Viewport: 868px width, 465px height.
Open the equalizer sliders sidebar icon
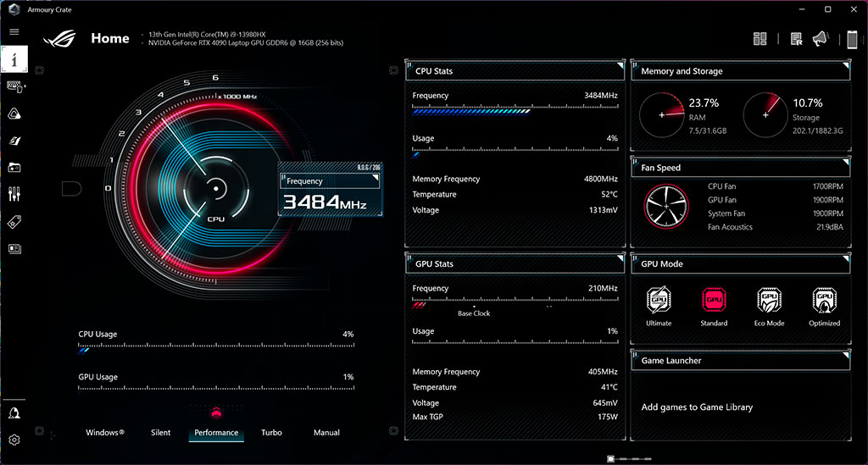click(14, 195)
